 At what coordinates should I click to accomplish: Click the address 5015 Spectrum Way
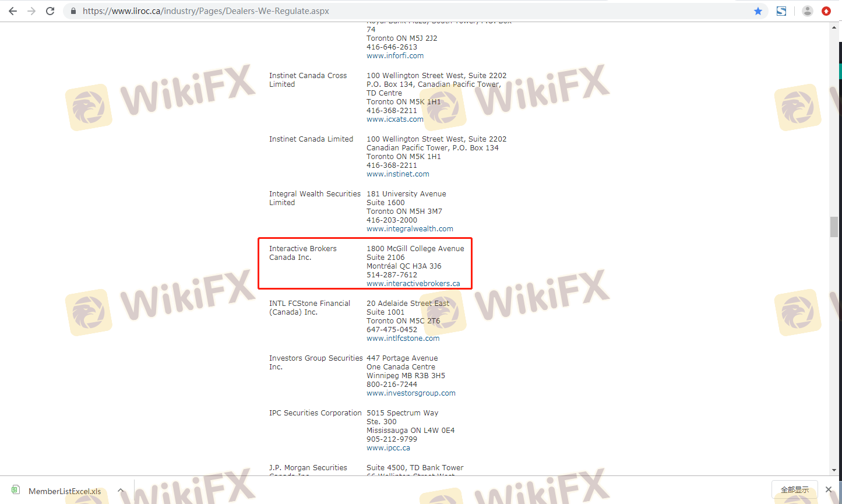[402, 413]
